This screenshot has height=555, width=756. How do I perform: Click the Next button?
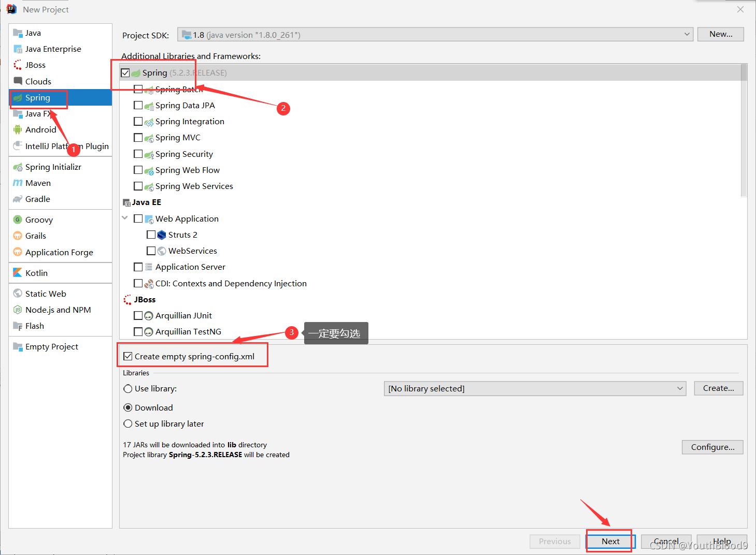point(610,542)
